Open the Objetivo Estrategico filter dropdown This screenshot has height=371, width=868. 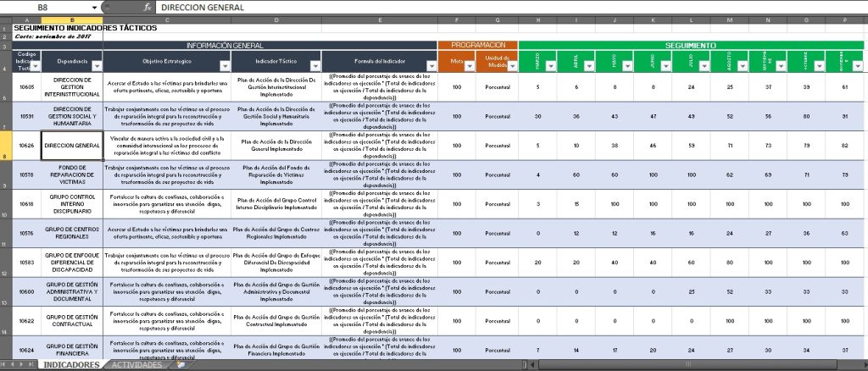[x=225, y=66]
